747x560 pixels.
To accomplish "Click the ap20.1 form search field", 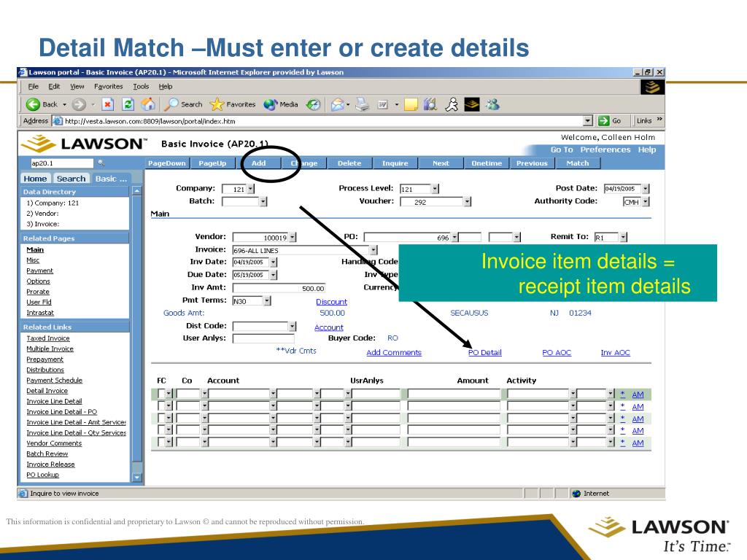I will 61,163.
